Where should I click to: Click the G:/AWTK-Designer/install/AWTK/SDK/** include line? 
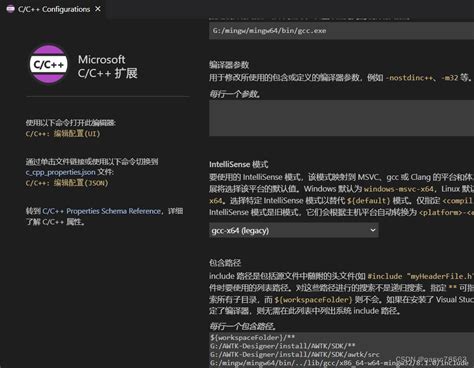(283, 346)
